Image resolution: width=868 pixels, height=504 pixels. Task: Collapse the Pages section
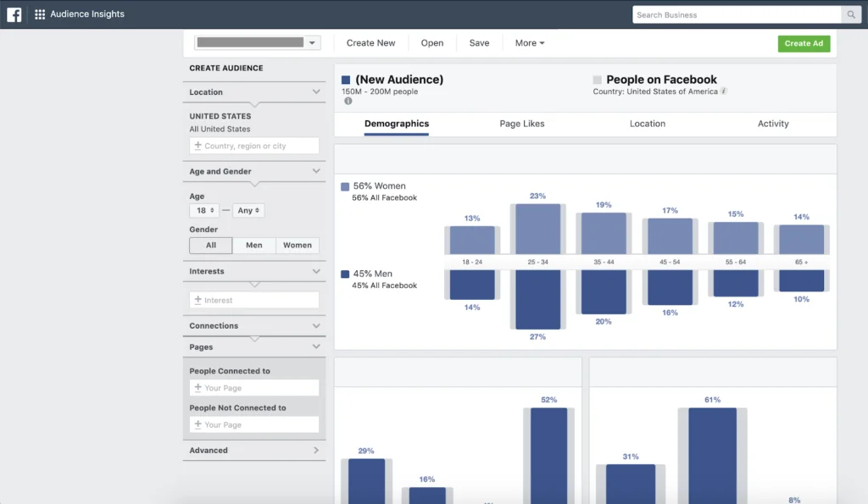[x=316, y=347]
